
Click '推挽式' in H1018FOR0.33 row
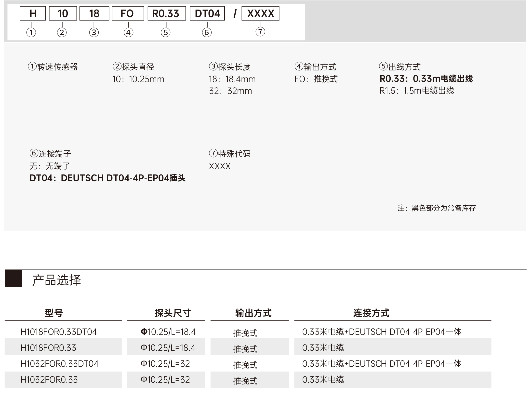(245, 349)
